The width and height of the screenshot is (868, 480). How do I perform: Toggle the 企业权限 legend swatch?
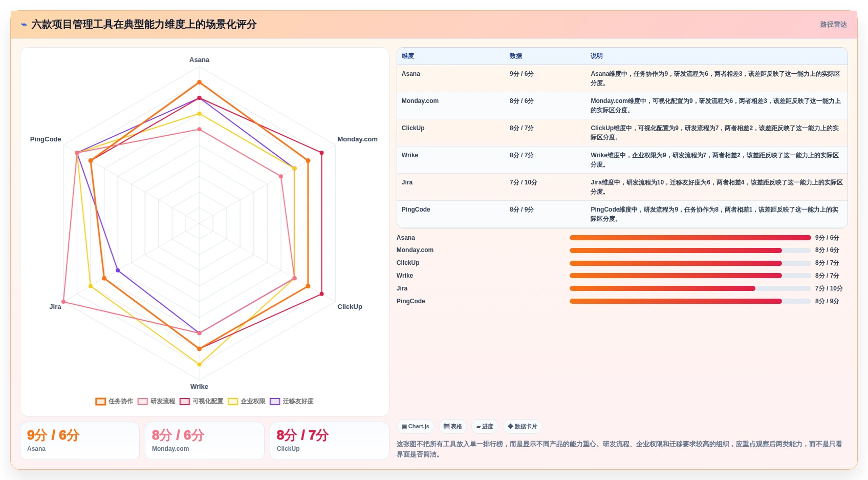tap(233, 401)
